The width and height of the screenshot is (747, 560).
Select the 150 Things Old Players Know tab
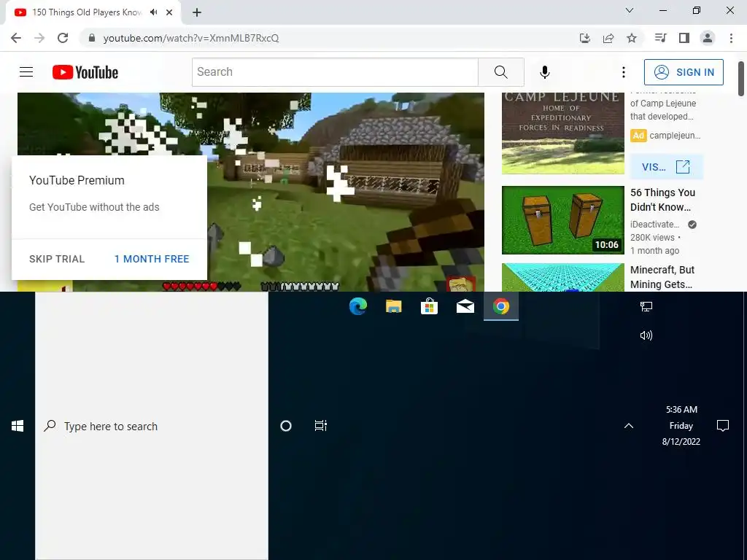(x=87, y=12)
